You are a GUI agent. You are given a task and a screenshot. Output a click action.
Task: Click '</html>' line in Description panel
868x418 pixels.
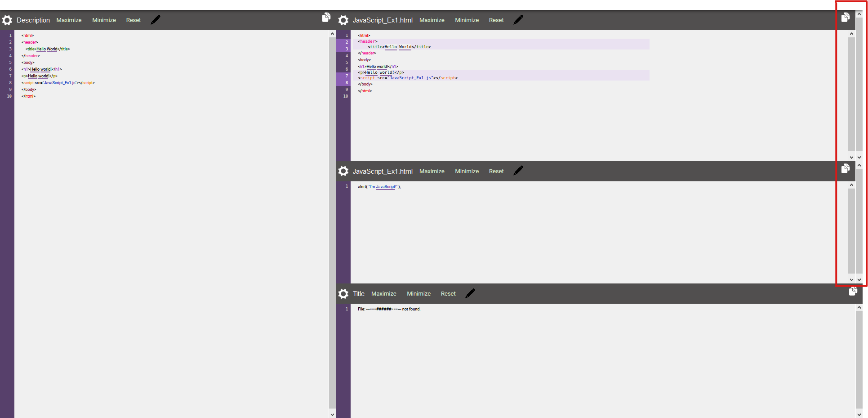[28, 96]
